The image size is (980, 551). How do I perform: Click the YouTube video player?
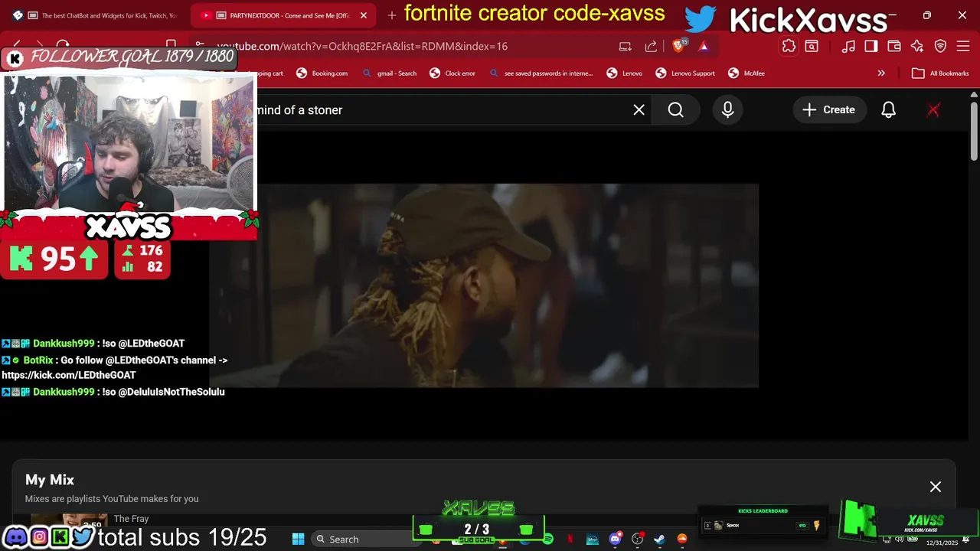(x=484, y=285)
